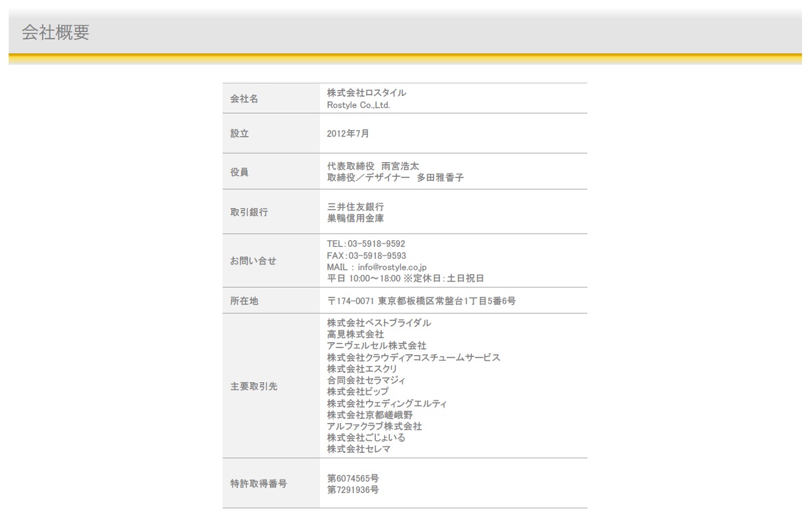Select the 会社名 row label
The height and width of the screenshot is (525, 812).
point(244,99)
